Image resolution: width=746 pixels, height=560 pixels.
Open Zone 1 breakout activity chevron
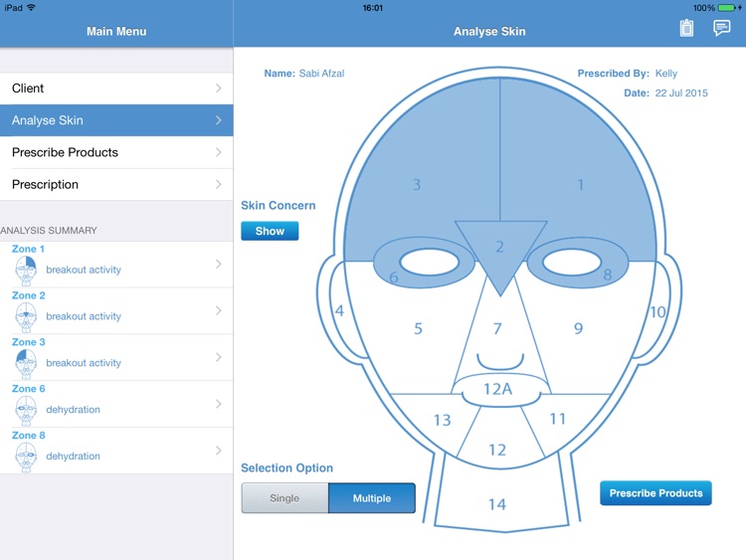coord(219,264)
